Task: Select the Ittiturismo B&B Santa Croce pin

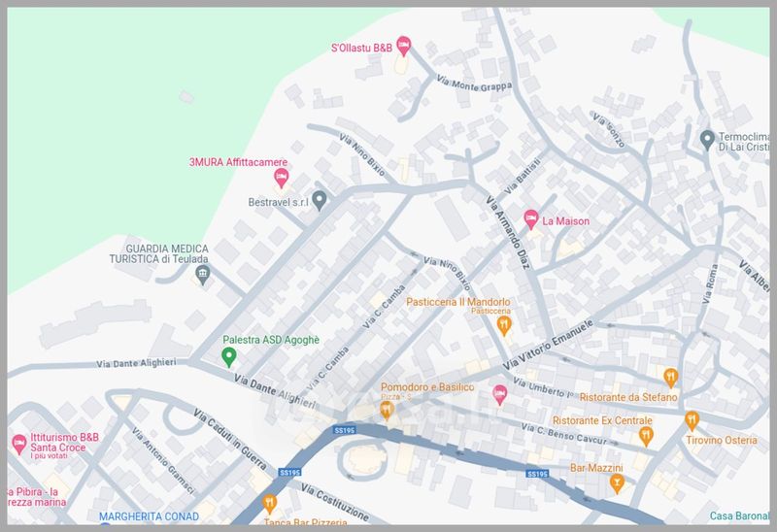Action: 18,445
